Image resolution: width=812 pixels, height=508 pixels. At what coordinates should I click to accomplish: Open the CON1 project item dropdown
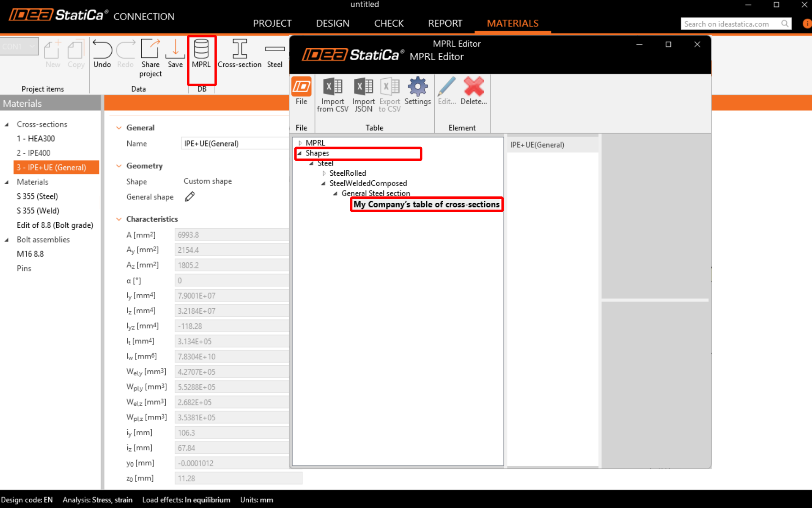point(19,46)
